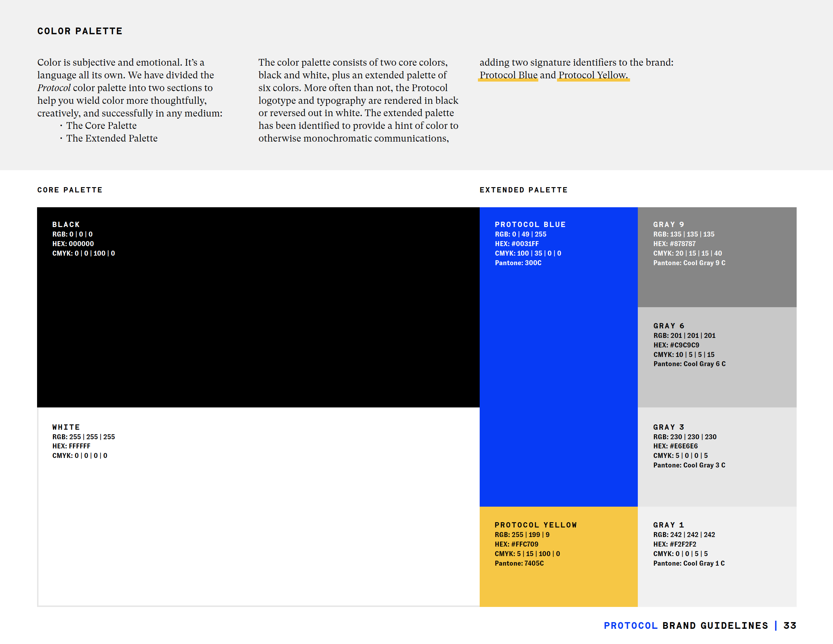Click 'HEX: #878787' value

pyautogui.click(x=674, y=244)
